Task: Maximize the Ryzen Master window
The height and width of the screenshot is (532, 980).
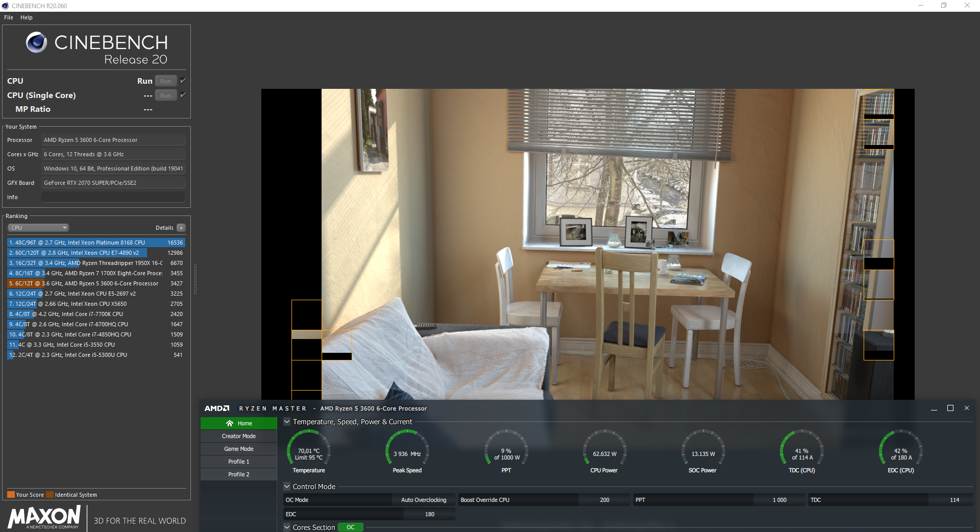Action: (x=950, y=408)
